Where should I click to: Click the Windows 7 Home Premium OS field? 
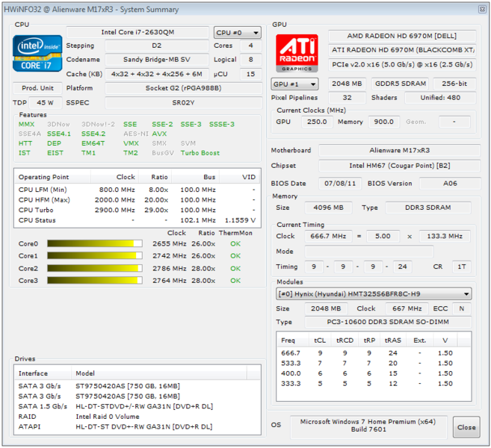pyautogui.click(x=368, y=426)
